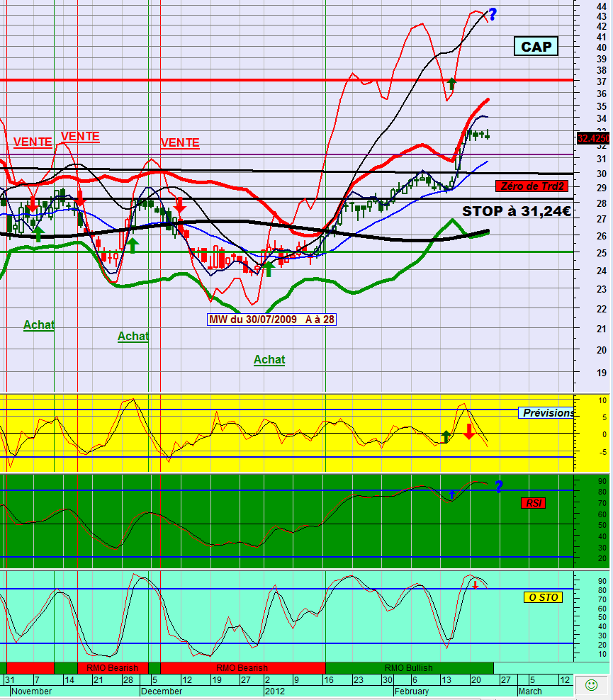The width and height of the screenshot is (613, 700).
Task: Click the price value 44 on the price axis
Action: [x=602, y=6]
